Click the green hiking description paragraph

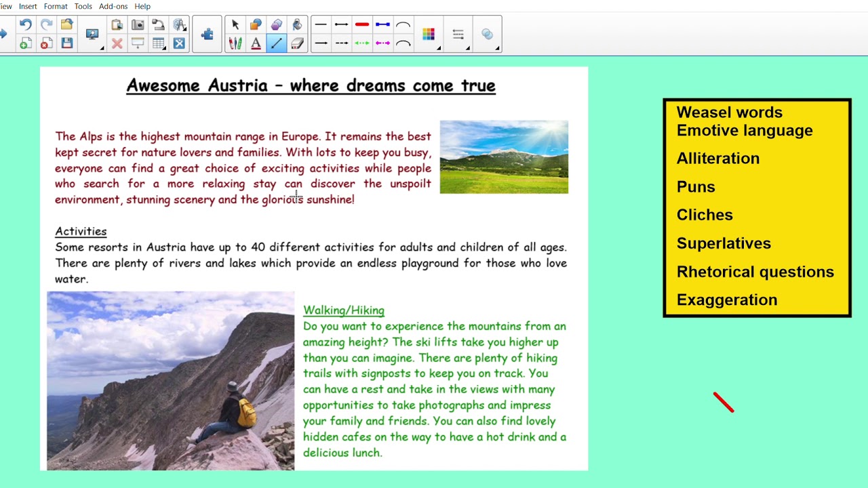pos(435,389)
